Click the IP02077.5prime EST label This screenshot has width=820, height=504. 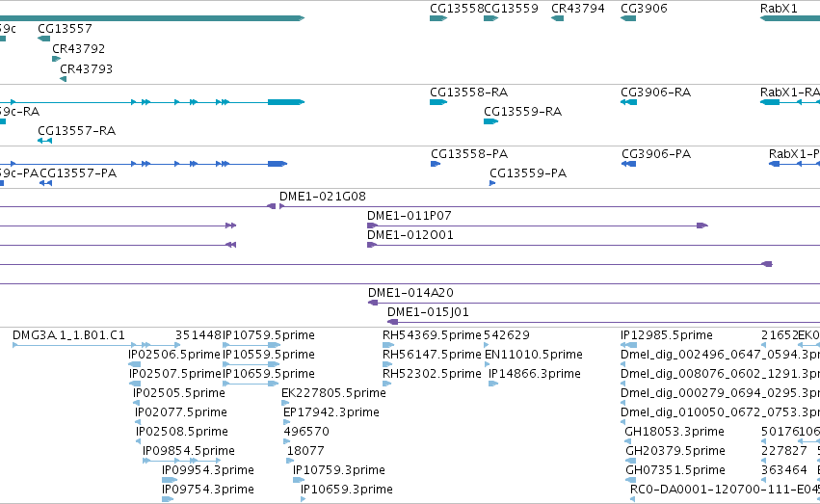pyautogui.click(x=181, y=412)
